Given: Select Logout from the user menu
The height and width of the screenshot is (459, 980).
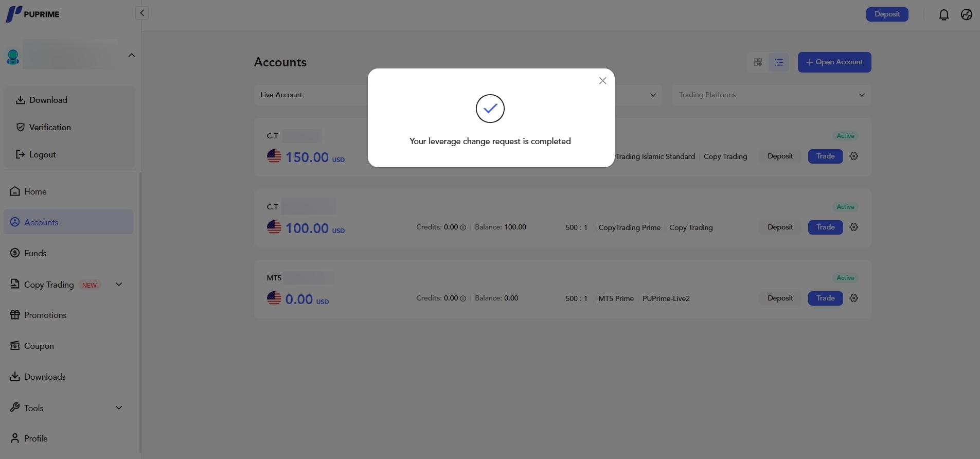Looking at the screenshot, I should 42,154.
